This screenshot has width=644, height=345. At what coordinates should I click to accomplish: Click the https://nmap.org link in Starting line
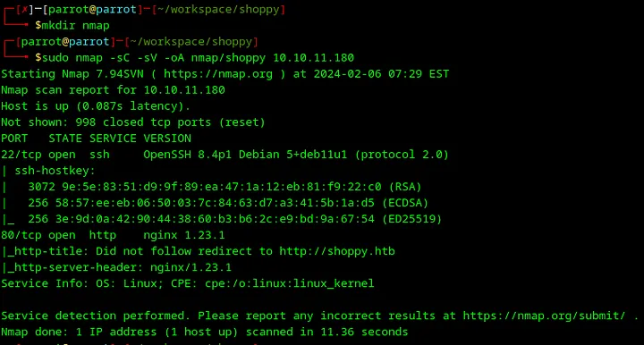click(x=218, y=74)
